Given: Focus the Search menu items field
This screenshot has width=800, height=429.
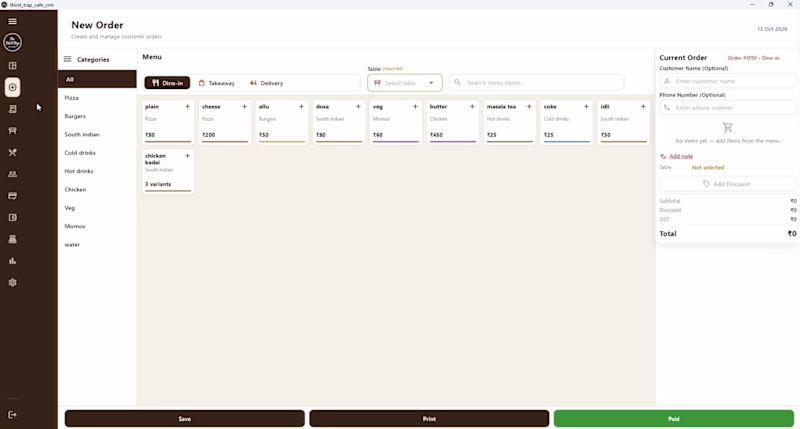Looking at the screenshot, I should tap(536, 83).
